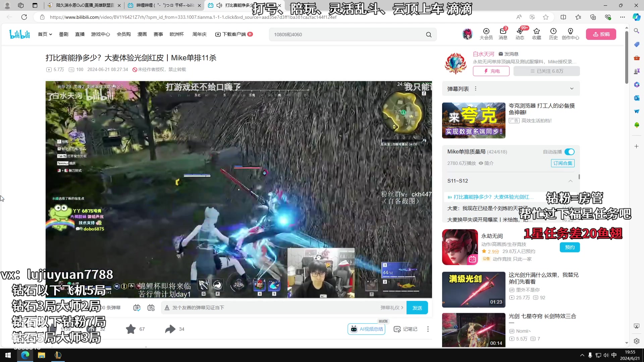644x362 pixels.
Task: Open 直播 navigation item
Action: pyautogui.click(x=80, y=34)
